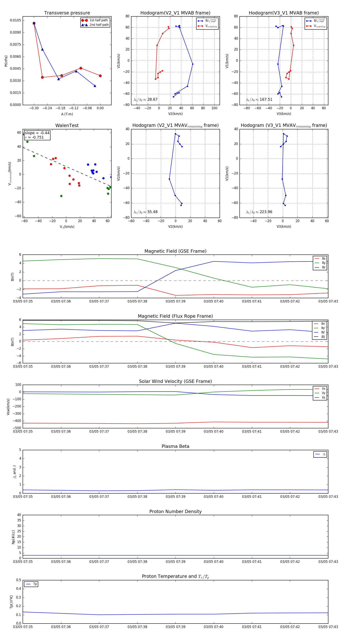Click the "Hodogram (V3_V1 MVAV remaining frame)" title

(x=284, y=125)
